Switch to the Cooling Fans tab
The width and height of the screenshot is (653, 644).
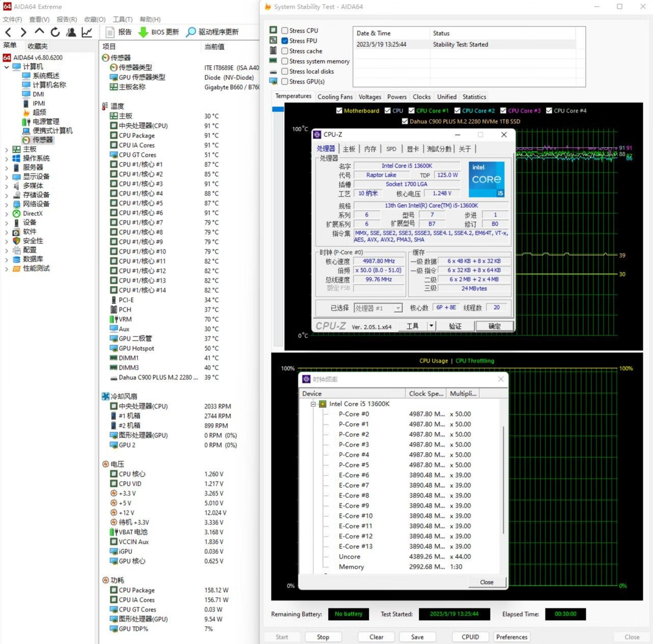(x=335, y=97)
